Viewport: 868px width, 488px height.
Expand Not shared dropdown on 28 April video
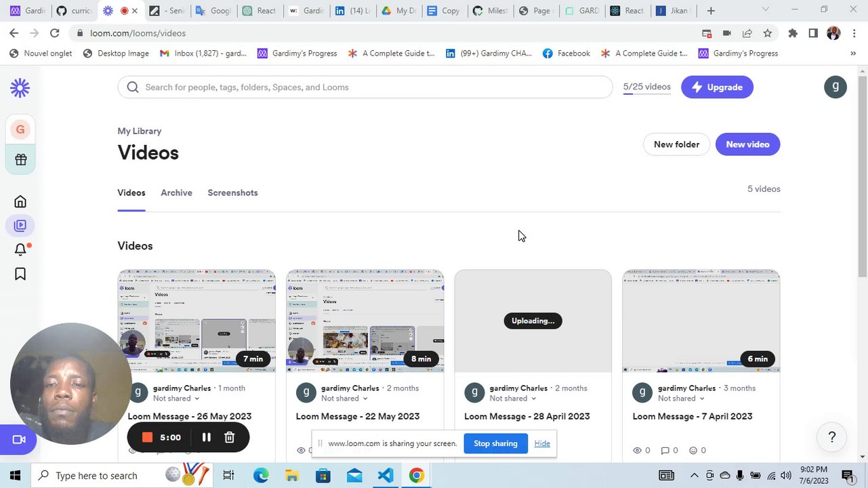[x=513, y=399]
